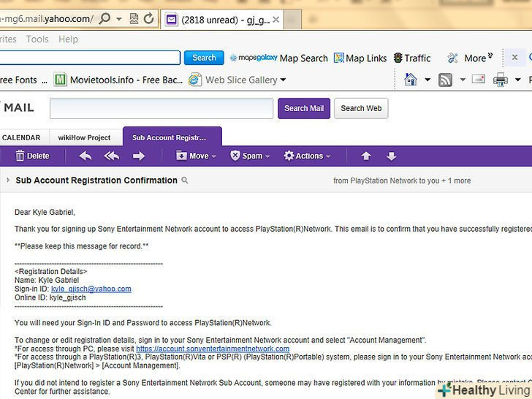Click the Reply All double-arrow icon
Image resolution: width=532 pixels, height=399 pixels.
[x=112, y=156]
